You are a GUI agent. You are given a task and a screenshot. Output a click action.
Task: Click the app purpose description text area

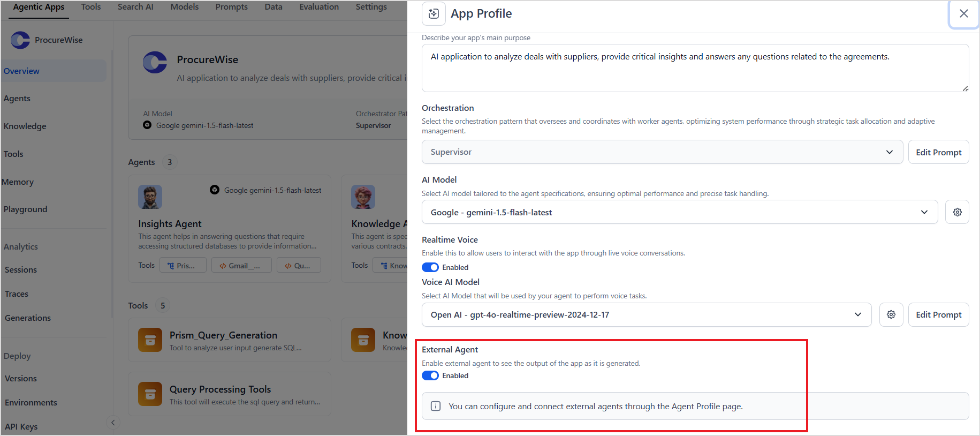[x=695, y=68]
